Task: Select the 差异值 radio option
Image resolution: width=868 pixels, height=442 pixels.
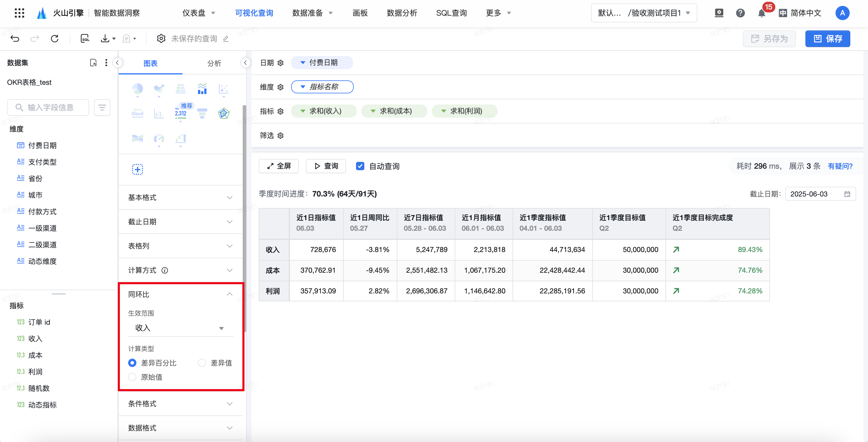Action: (x=202, y=363)
